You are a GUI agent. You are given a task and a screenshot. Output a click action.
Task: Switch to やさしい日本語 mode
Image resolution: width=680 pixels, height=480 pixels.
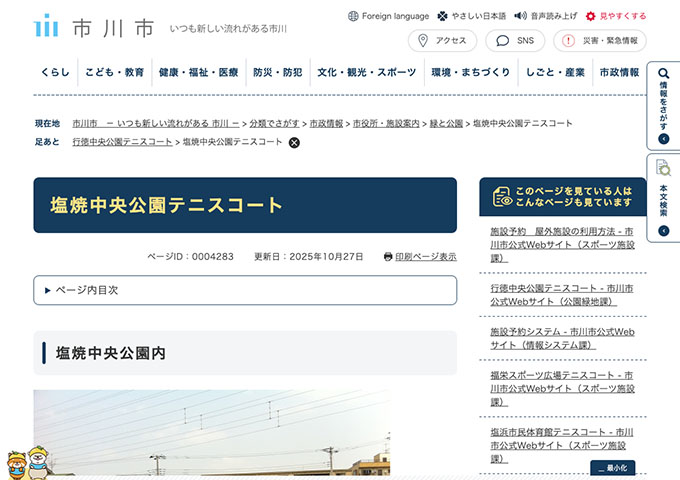[x=472, y=16]
